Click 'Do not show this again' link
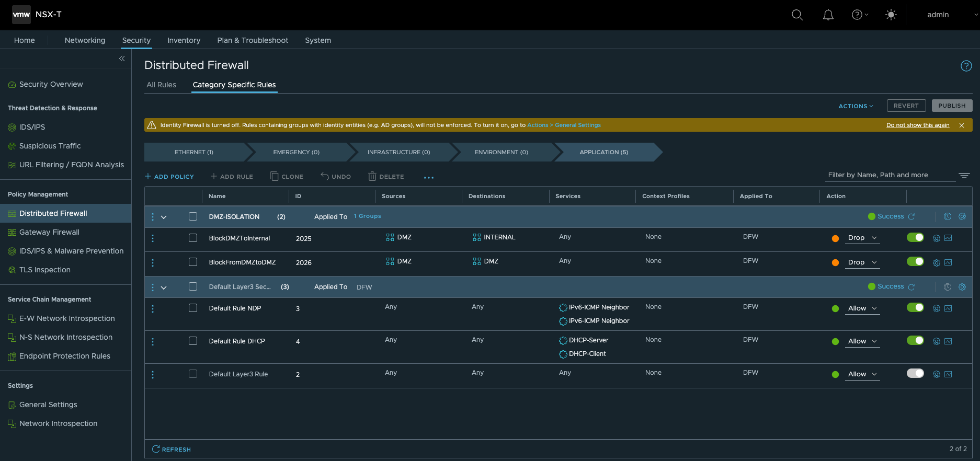Viewport: 980px width, 461px height. [918, 125]
